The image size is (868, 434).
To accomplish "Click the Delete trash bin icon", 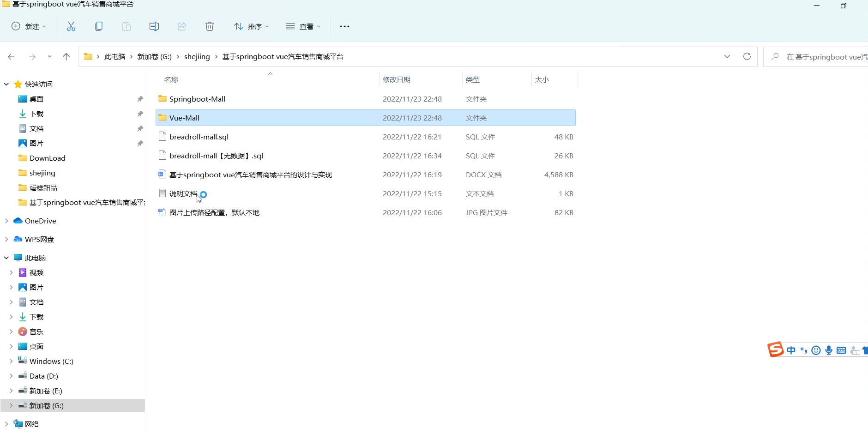I will coord(210,26).
